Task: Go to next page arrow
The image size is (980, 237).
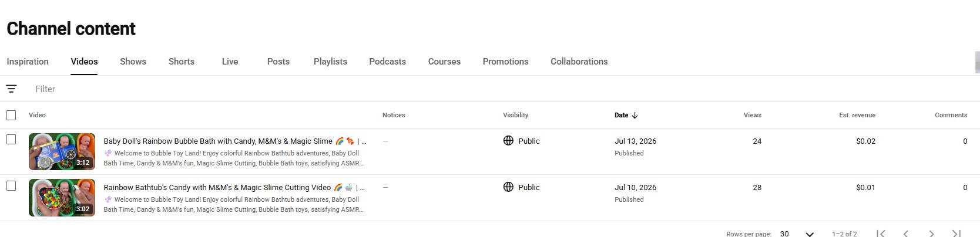Action: click(931, 233)
